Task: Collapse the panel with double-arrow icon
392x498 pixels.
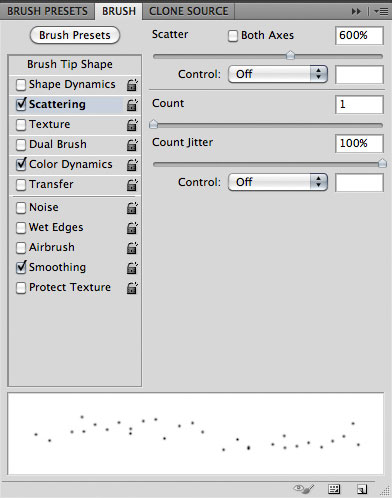Action: pyautogui.click(x=356, y=11)
